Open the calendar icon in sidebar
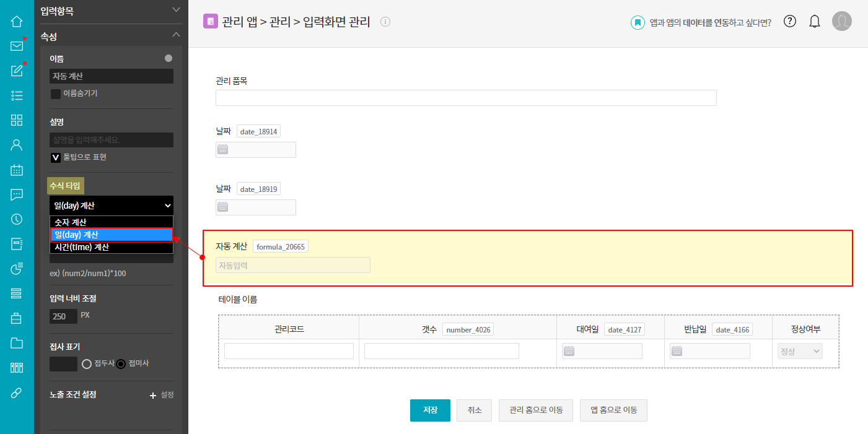 tap(17, 170)
